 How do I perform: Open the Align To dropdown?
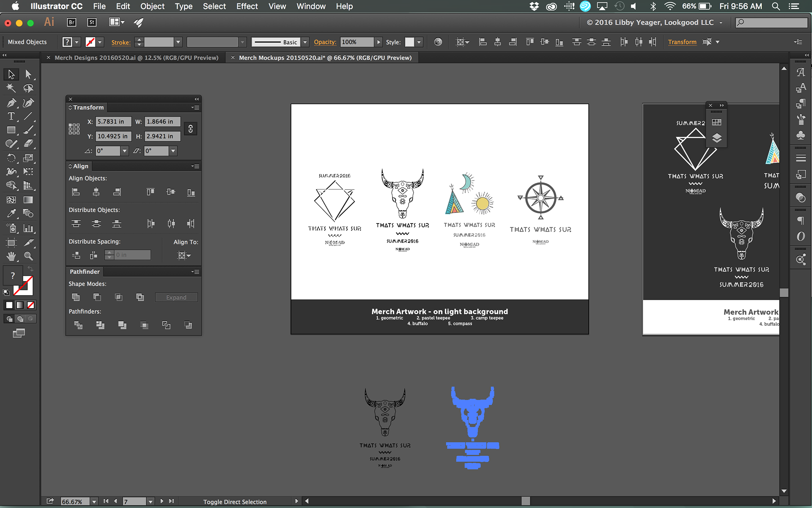click(x=184, y=255)
